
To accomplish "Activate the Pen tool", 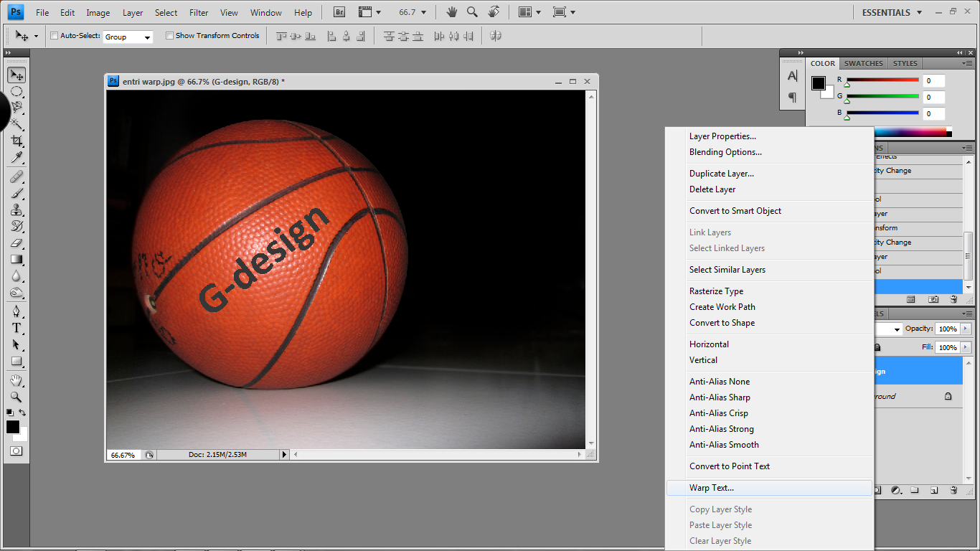I will 17,311.
